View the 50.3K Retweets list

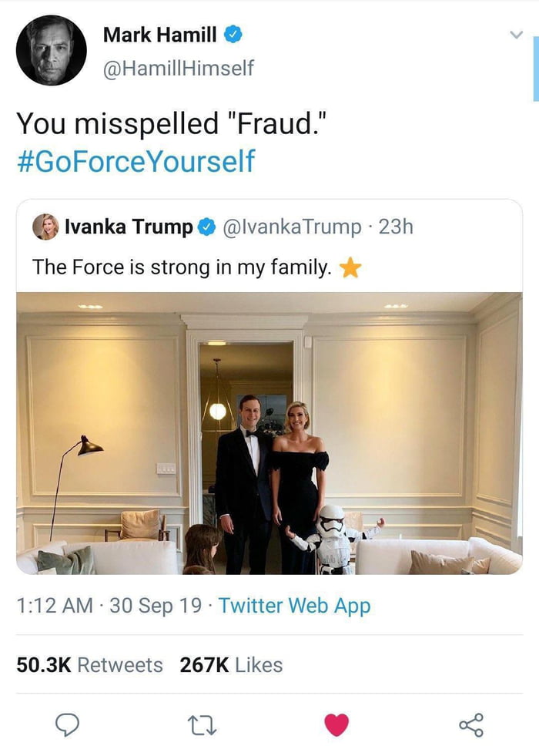90,664
